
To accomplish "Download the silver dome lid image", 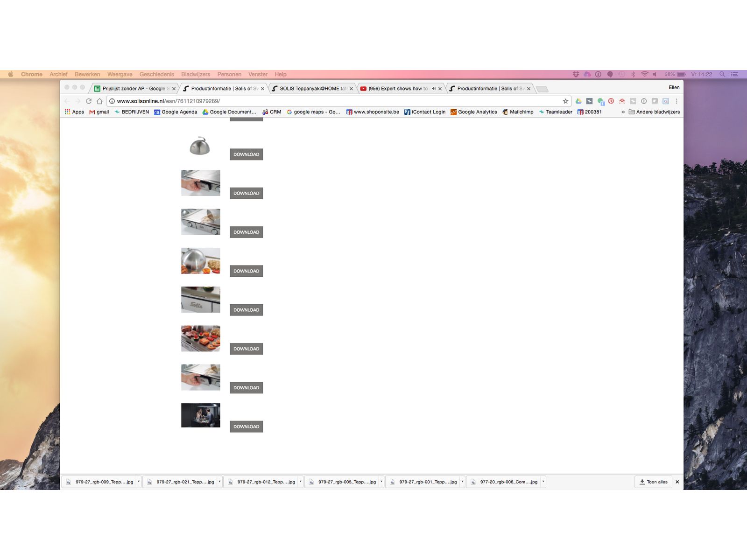I will (246, 154).
